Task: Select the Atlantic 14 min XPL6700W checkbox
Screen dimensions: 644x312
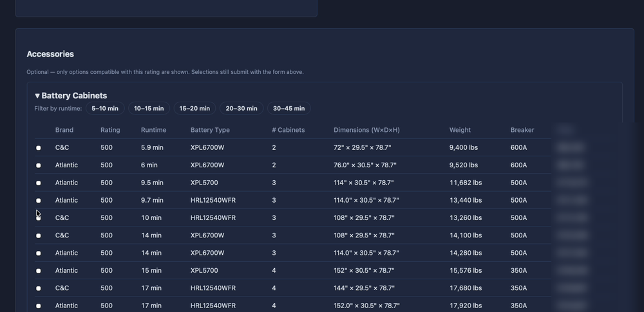Action: pos(39,253)
